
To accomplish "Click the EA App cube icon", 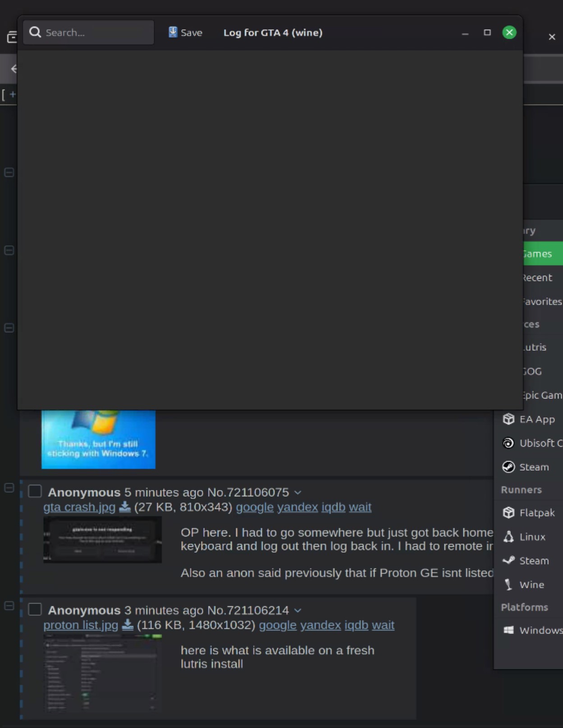I will pos(508,419).
